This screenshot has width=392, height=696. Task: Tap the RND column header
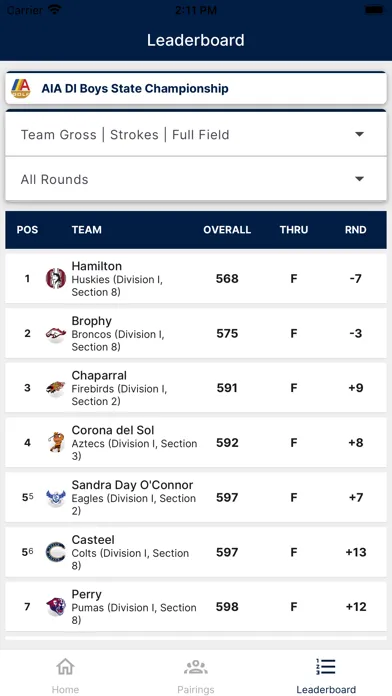coord(356,229)
